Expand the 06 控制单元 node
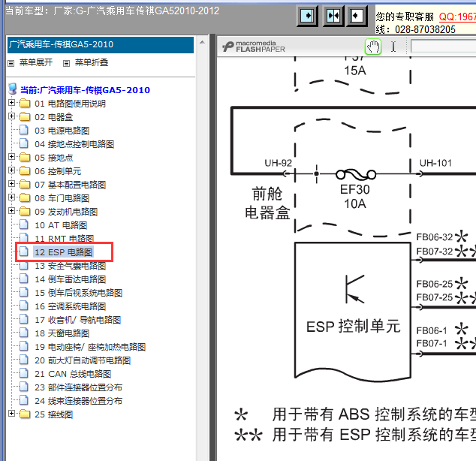Image resolution: width=476 pixels, height=461 pixels. (11, 170)
